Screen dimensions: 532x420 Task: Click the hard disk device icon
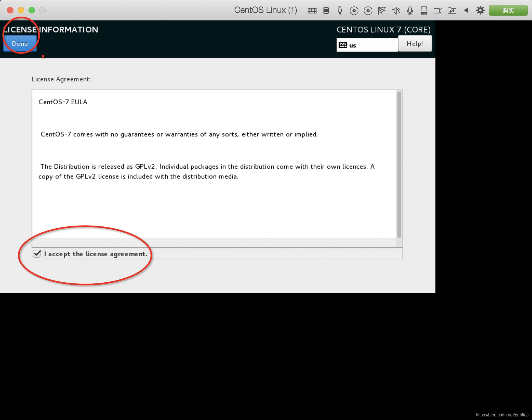[424, 11]
